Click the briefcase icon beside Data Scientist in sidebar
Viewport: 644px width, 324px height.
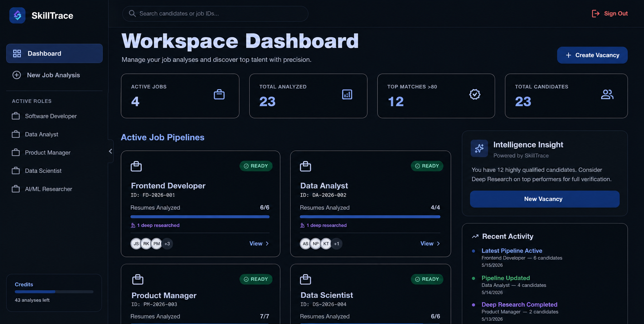16,171
